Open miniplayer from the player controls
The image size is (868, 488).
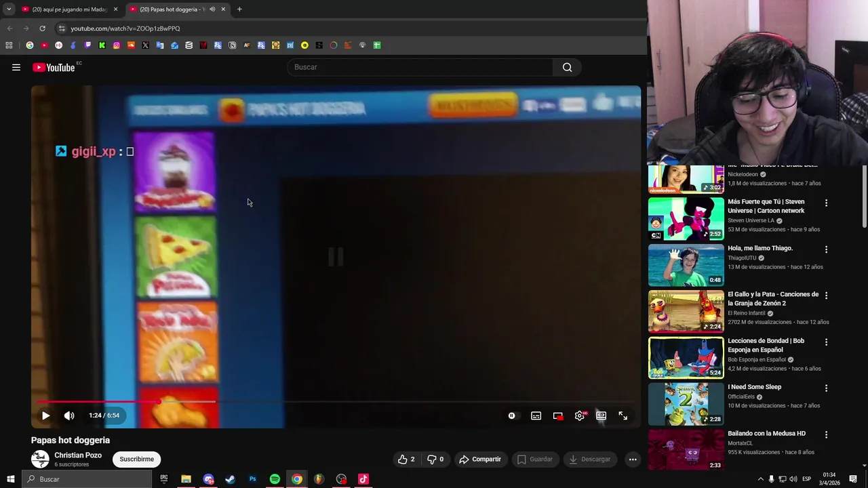click(557, 415)
